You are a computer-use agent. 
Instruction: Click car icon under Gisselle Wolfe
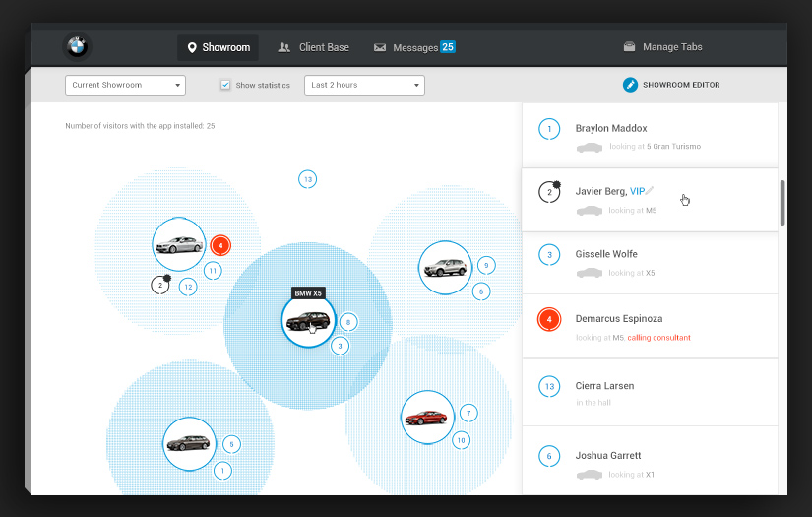pyautogui.click(x=590, y=273)
